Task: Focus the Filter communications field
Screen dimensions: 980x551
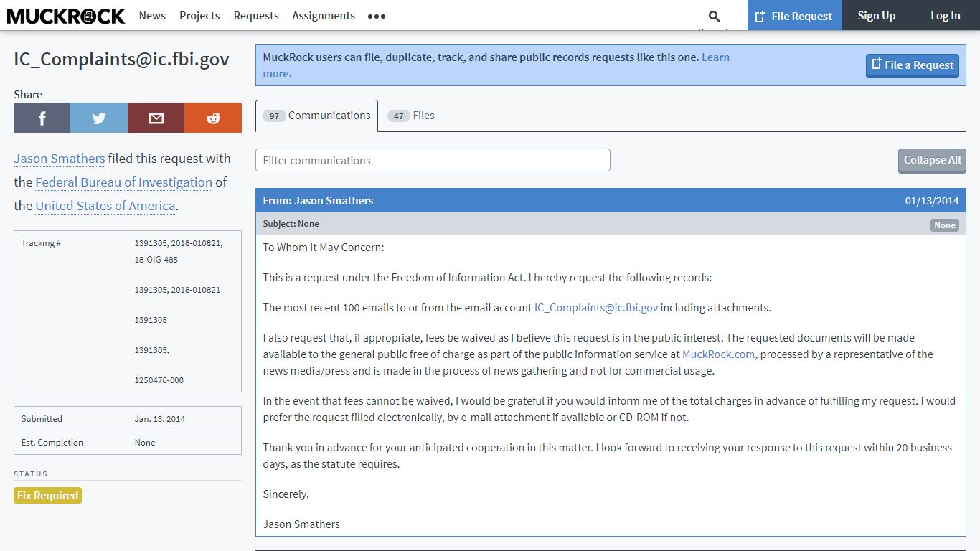Action: point(433,160)
